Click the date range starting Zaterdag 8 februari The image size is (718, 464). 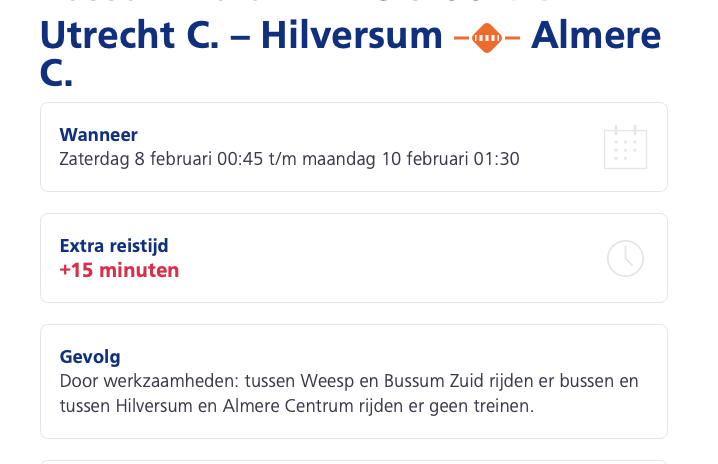point(289,159)
